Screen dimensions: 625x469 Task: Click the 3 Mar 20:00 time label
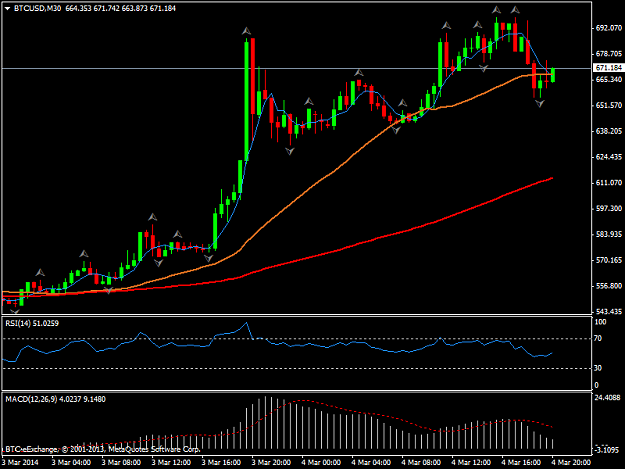271,462
